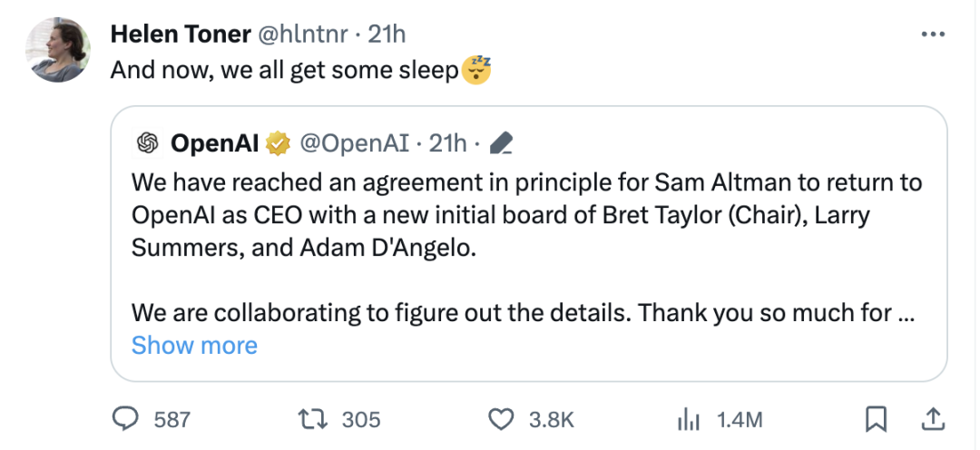Click the OpenAI name in the quoted tweet
980x450 pixels.
(215, 142)
